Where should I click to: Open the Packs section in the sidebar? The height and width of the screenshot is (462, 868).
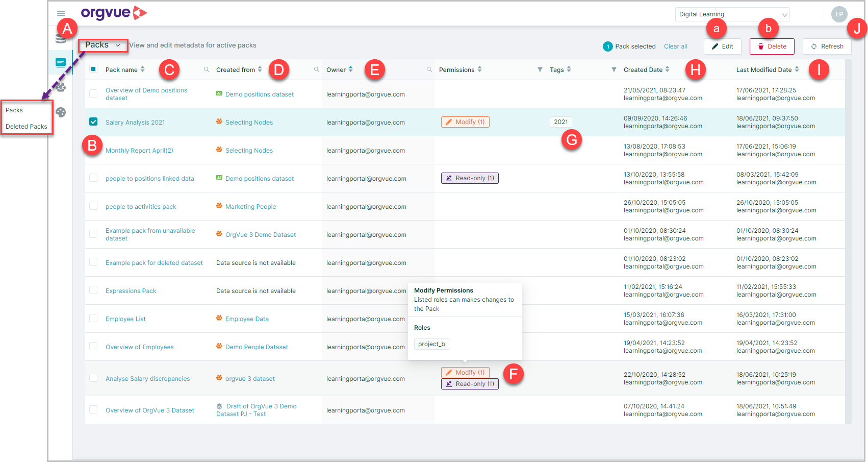point(61,62)
